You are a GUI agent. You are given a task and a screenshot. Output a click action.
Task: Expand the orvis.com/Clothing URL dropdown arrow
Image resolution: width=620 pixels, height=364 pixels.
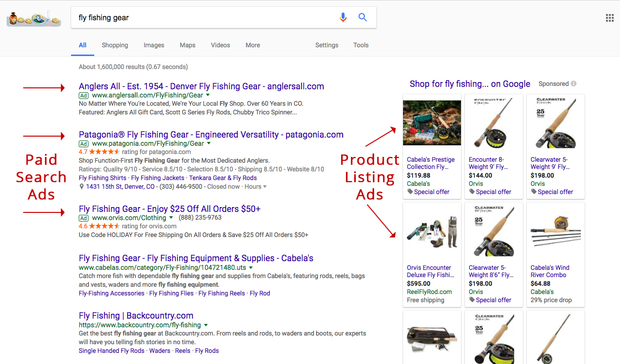click(x=171, y=218)
